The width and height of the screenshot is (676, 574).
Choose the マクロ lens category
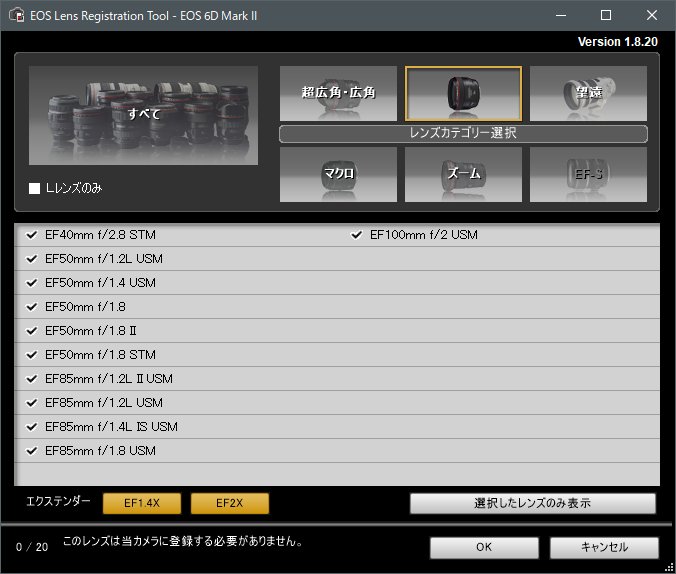338,174
